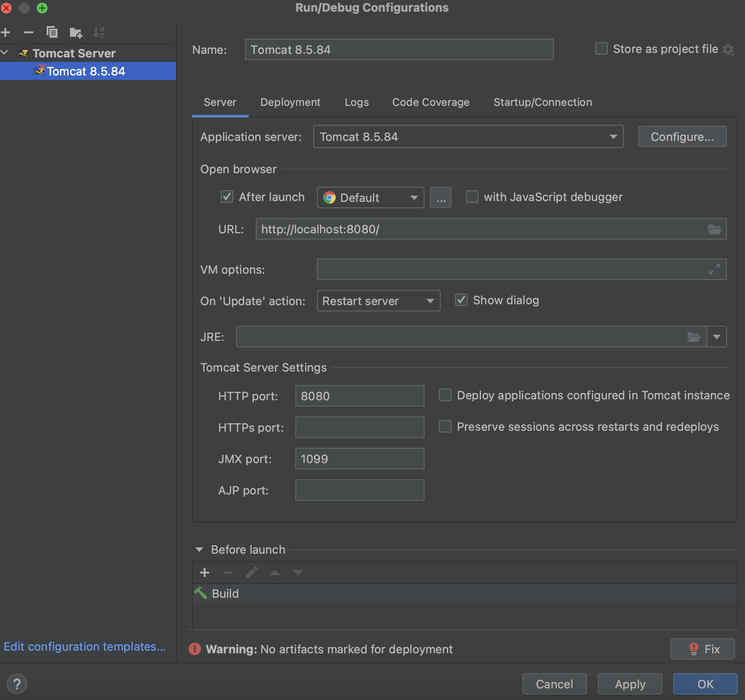Image resolution: width=745 pixels, height=700 pixels.
Task: Click browser ellipsis button
Action: [441, 197]
